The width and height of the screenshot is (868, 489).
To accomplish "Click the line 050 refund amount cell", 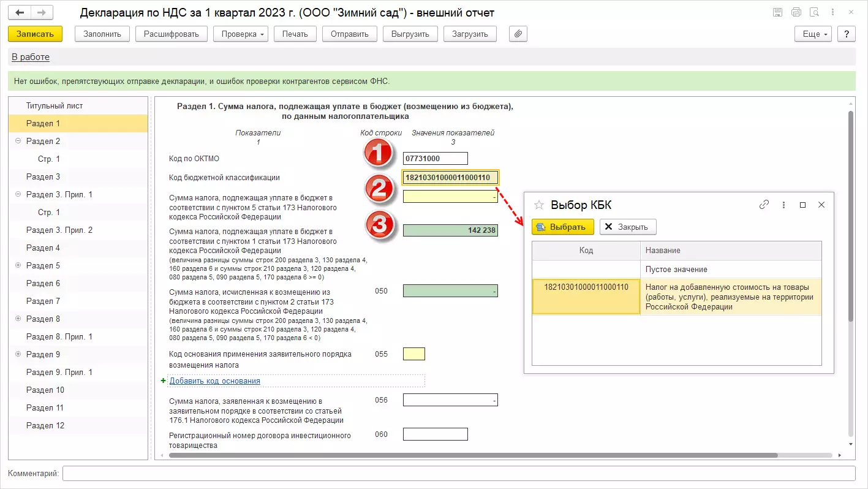I will tap(450, 291).
